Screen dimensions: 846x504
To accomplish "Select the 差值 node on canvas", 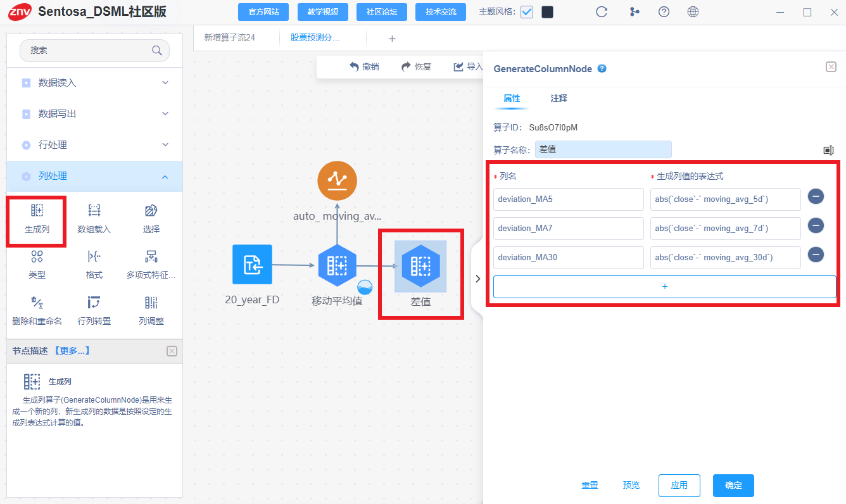I will [x=420, y=266].
